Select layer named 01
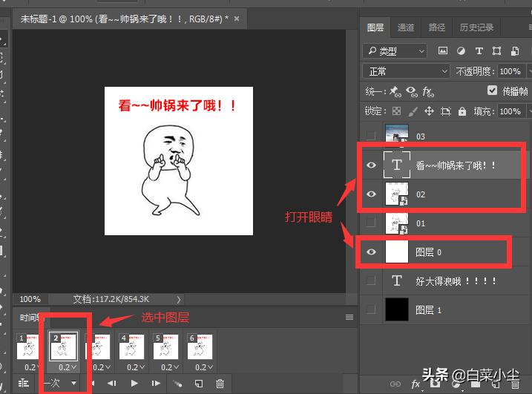The height and width of the screenshot is (394, 532). coord(421,223)
